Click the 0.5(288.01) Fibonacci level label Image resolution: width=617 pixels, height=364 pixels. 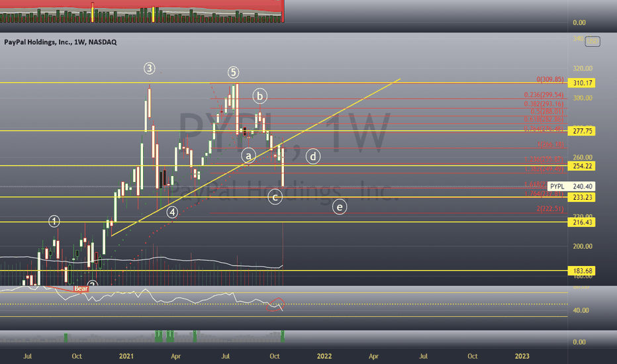[x=547, y=112]
